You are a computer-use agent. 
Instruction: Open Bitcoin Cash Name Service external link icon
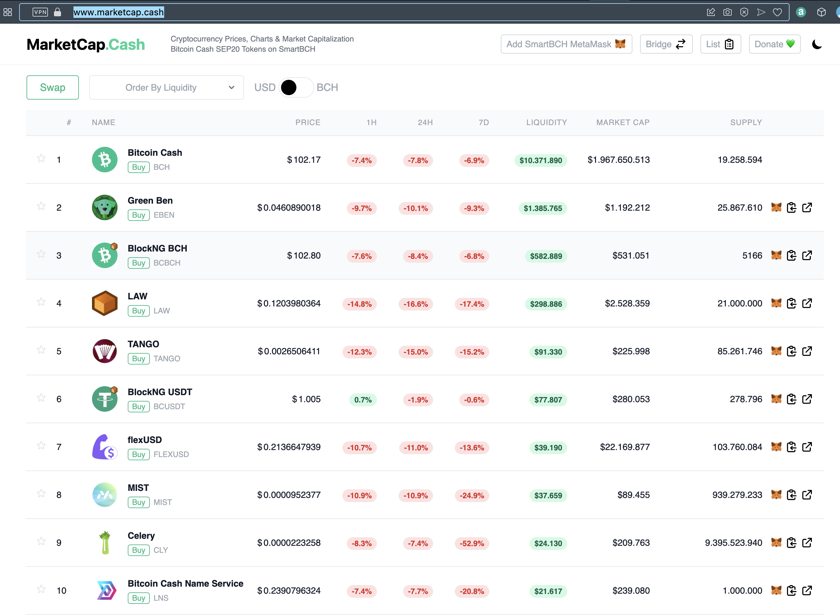(x=807, y=591)
